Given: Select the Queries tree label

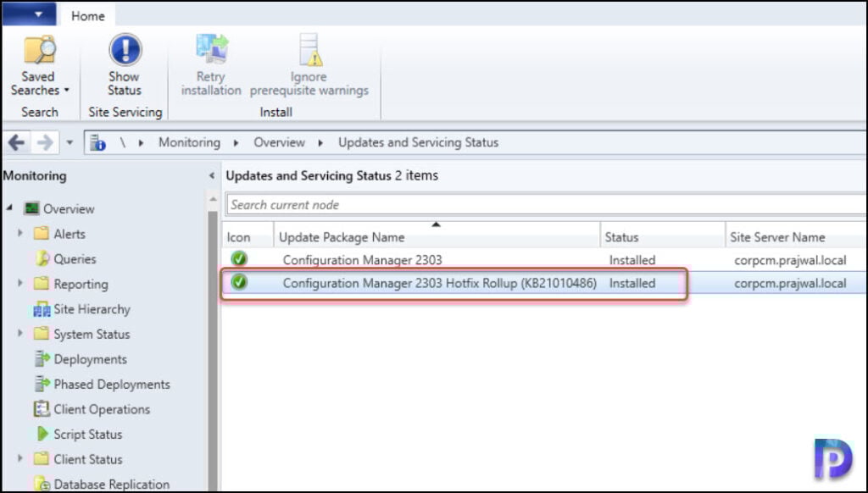Looking at the screenshot, I should point(75,259).
